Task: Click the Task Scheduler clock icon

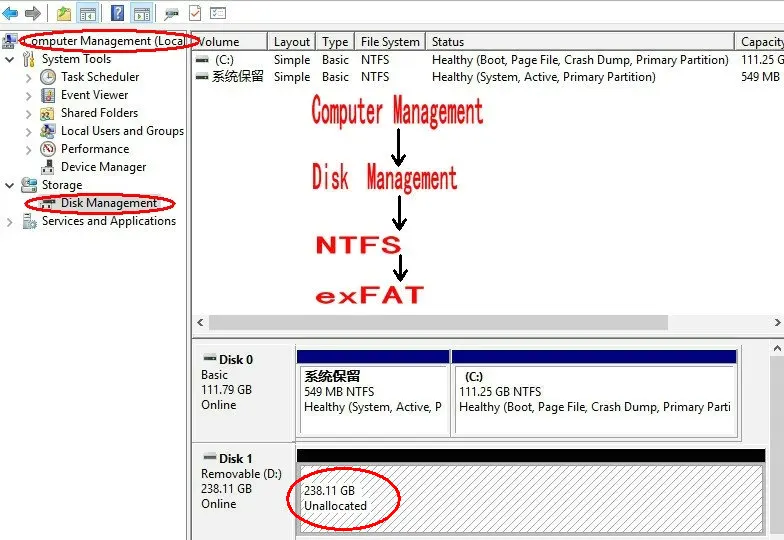Action: [x=48, y=77]
